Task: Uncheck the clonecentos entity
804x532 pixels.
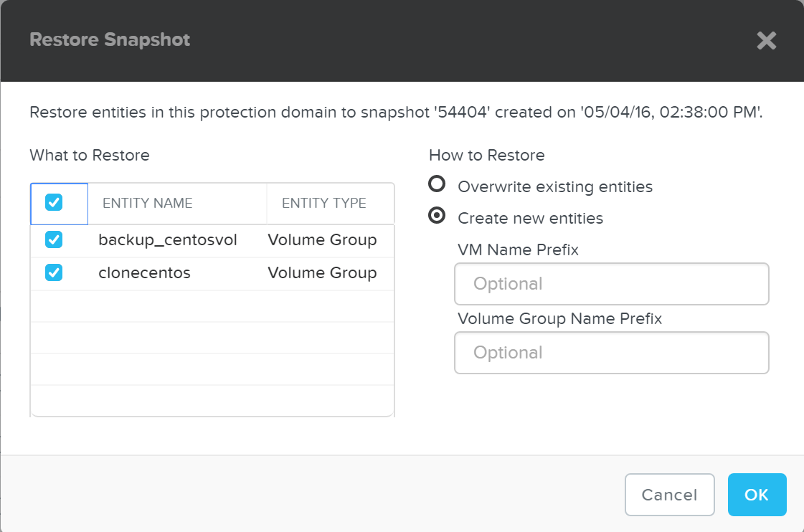Action: click(x=53, y=272)
